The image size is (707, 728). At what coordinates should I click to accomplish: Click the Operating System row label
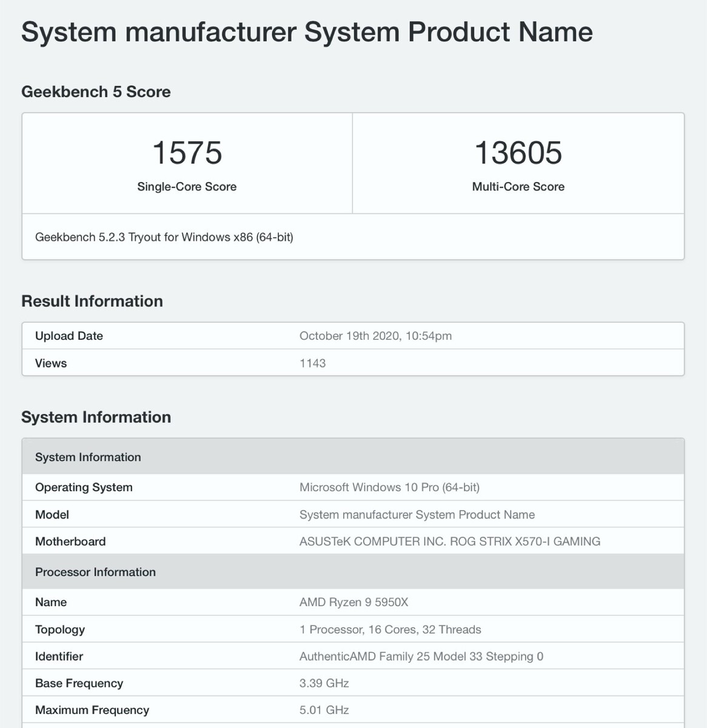[x=84, y=487]
